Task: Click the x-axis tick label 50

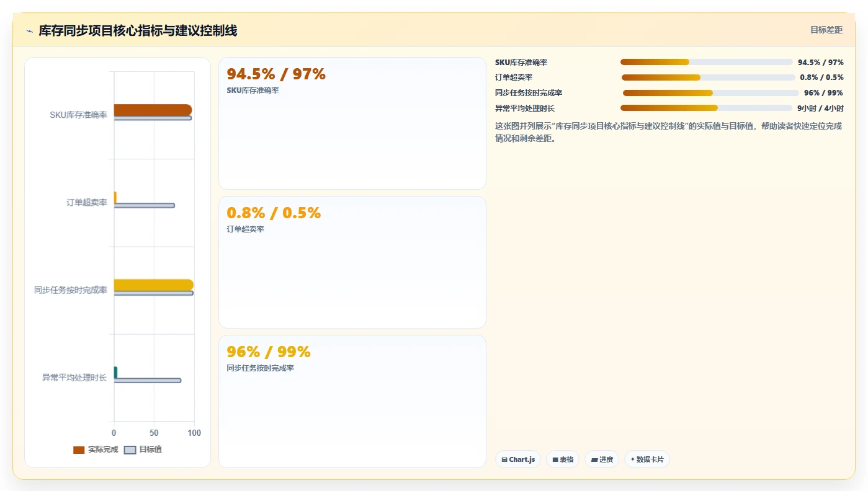Action: 154,433
